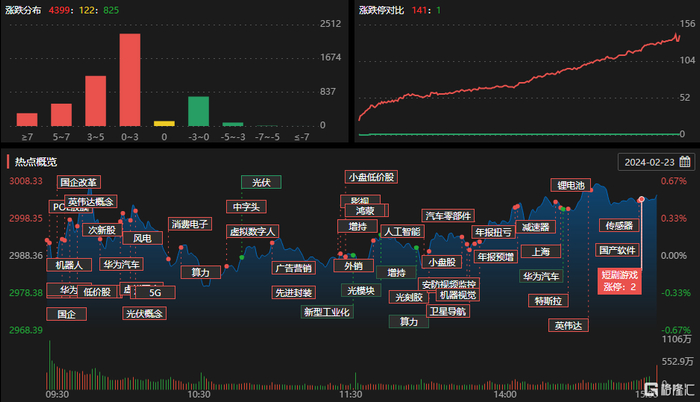This screenshot has height=402, width=700.
Task: Select the green -3~0 distribution bar
Action: pyautogui.click(x=199, y=111)
